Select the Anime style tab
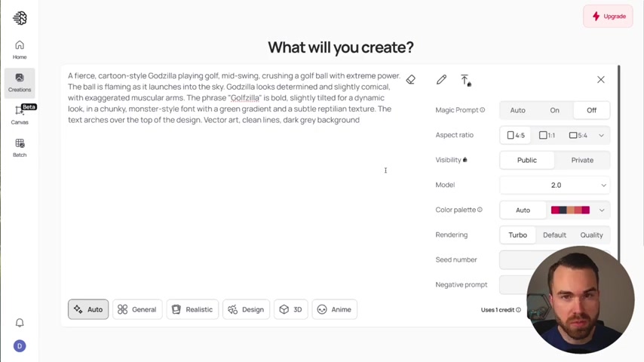Viewport: 644px width, 362px height. pyautogui.click(x=334, y=309)
